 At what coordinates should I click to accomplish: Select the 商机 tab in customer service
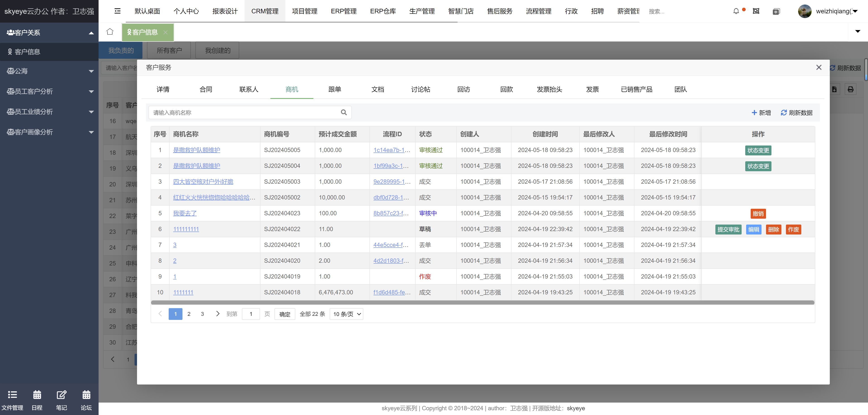pyautogui.click(x=292, y=89)
